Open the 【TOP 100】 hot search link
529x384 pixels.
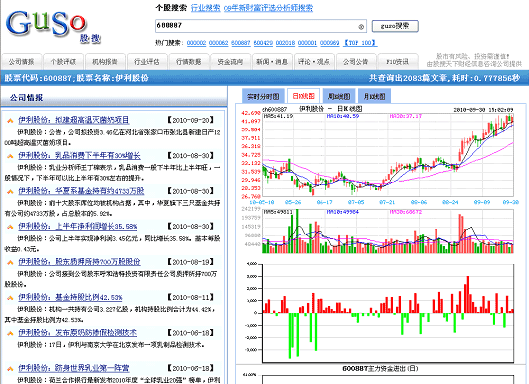coord(360,43)
